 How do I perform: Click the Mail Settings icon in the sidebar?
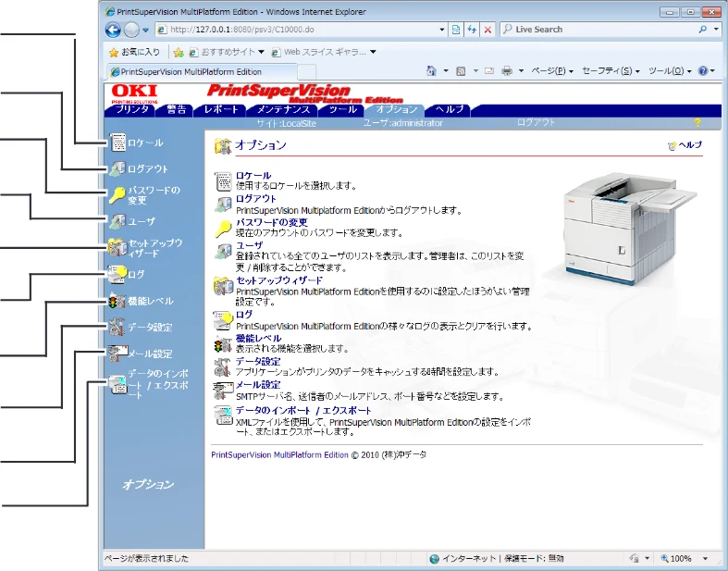(x=117, y=354)
